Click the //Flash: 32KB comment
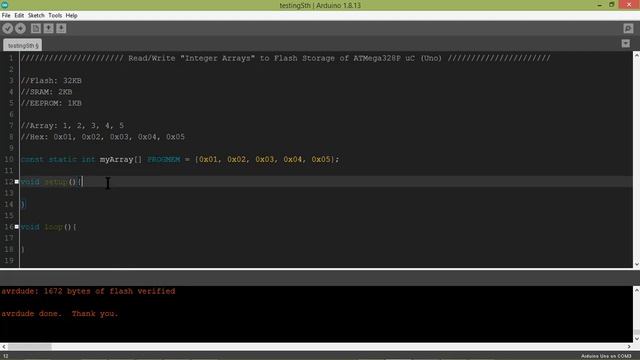 click(x=51, y=80)
